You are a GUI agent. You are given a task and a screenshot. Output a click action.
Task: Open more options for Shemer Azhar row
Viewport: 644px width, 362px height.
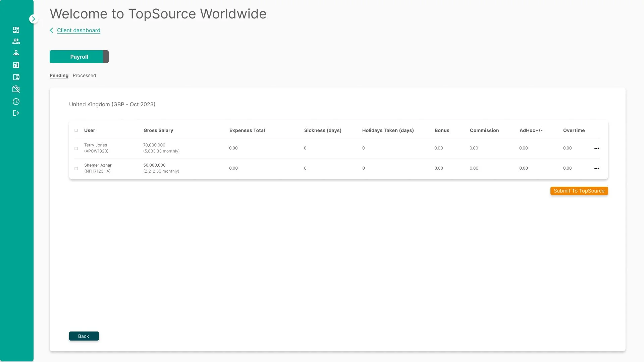[x=597, y=168]
